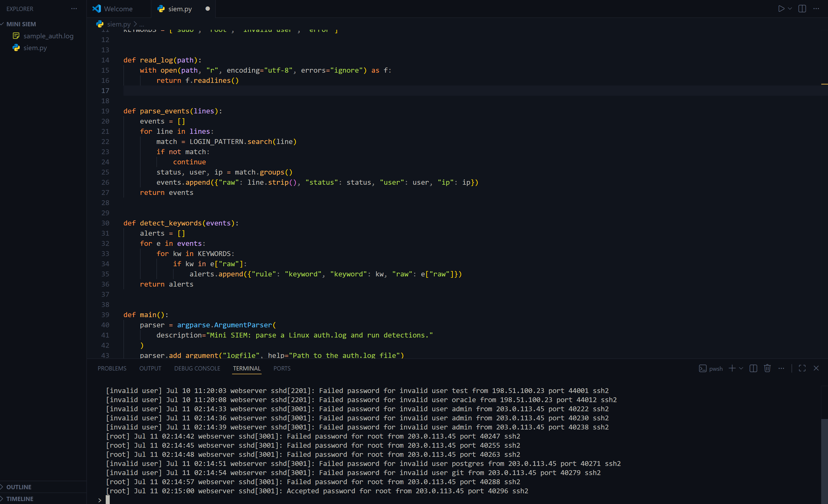
Task: Click the terminal prompt cursor
Action: 108,500
